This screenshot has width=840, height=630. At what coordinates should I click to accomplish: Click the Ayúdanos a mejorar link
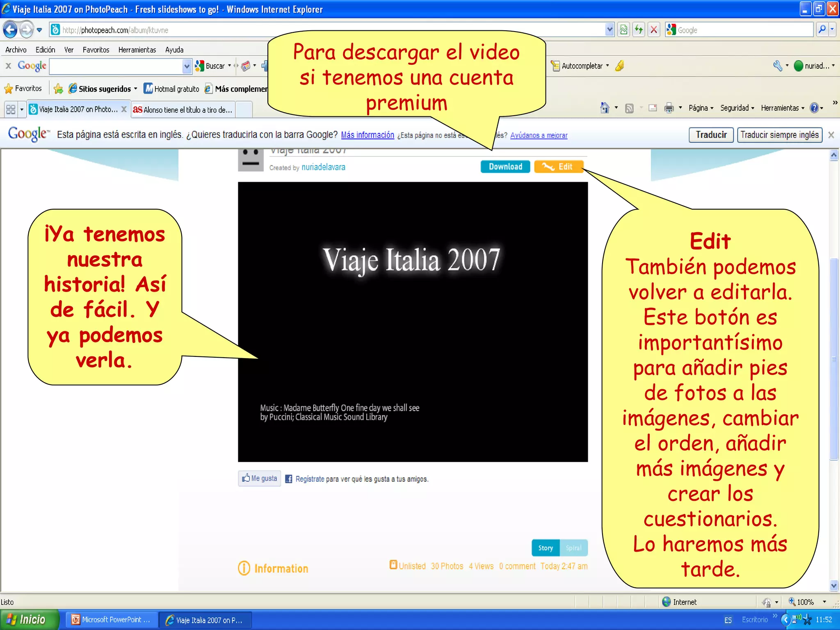click(539, 135)
